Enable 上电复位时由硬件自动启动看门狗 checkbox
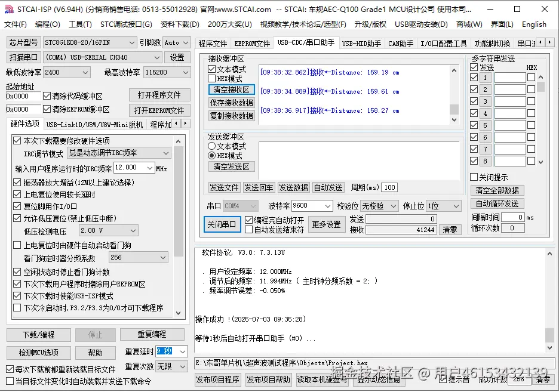559x392 pixels. click(x=17, y=245)
